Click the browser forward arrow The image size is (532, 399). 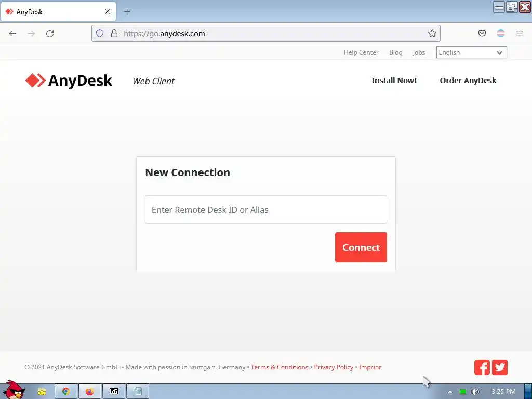[31, 34]
